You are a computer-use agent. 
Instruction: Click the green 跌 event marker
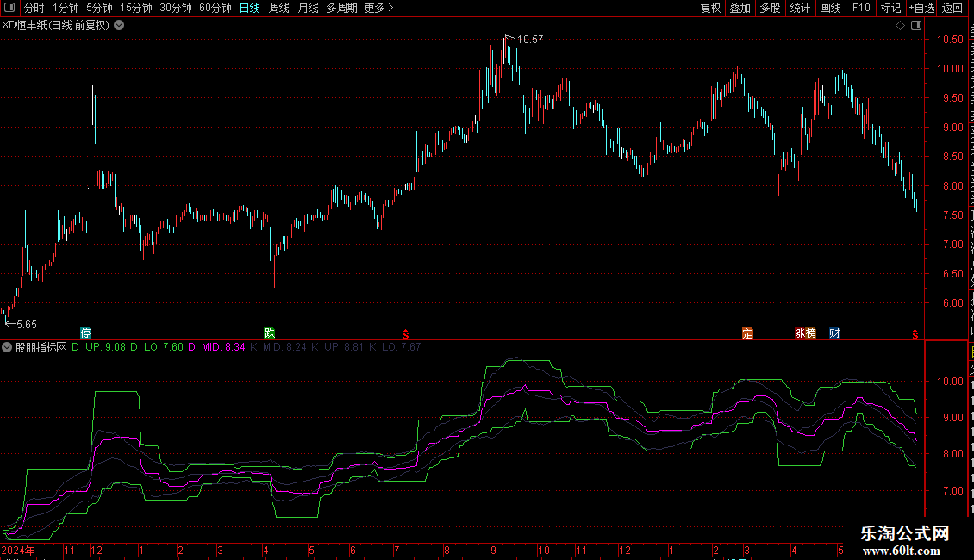270,333
